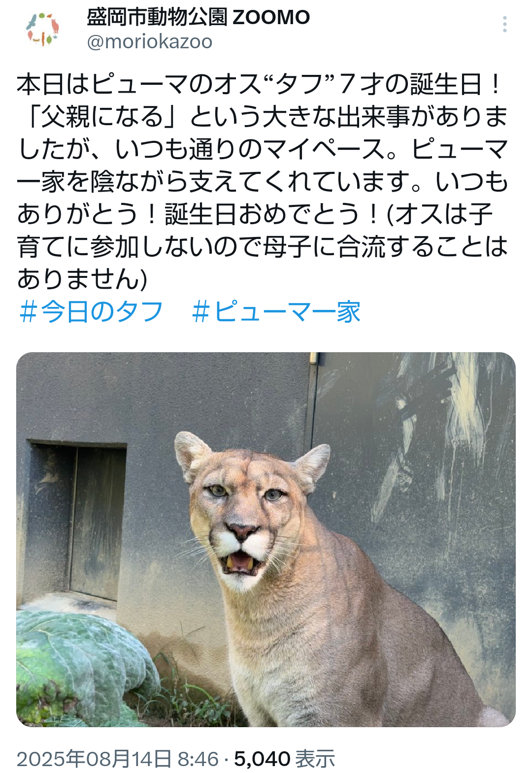Viewport: 532px width, 773px height.
Task: Follow the #今日のタフ hashtag
Action: (x=91, y=311)
